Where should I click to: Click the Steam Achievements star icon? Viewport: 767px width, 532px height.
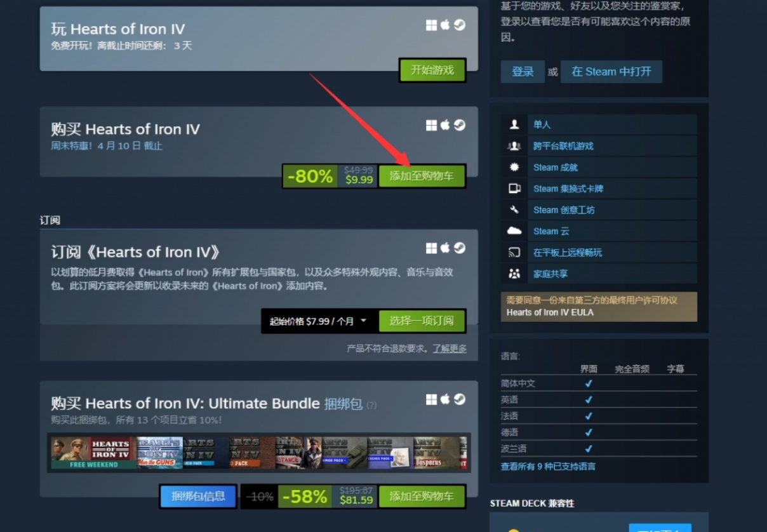click(514, 168)
